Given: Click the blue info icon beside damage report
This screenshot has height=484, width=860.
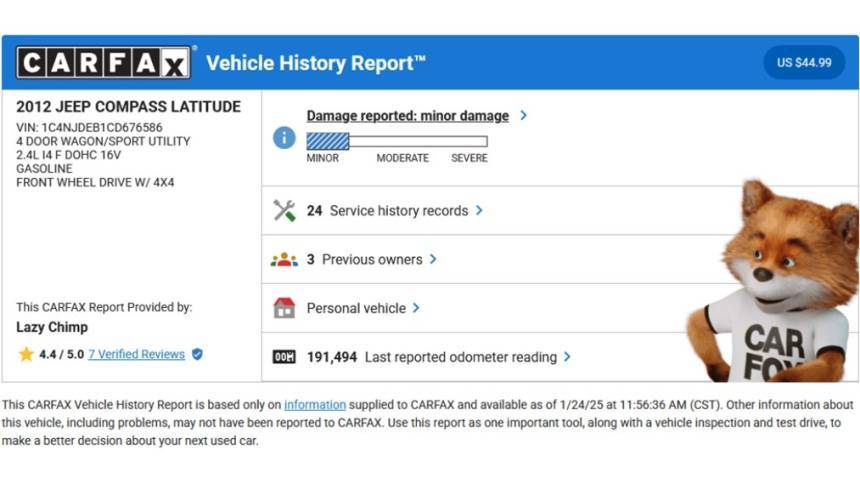Looking at the screenshot, I should [x=284, y=138].
